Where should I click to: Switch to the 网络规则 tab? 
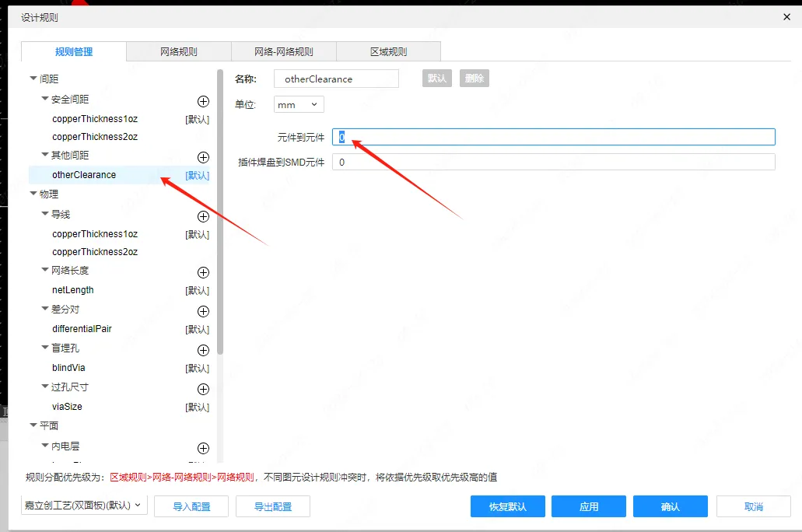[178, 52]
